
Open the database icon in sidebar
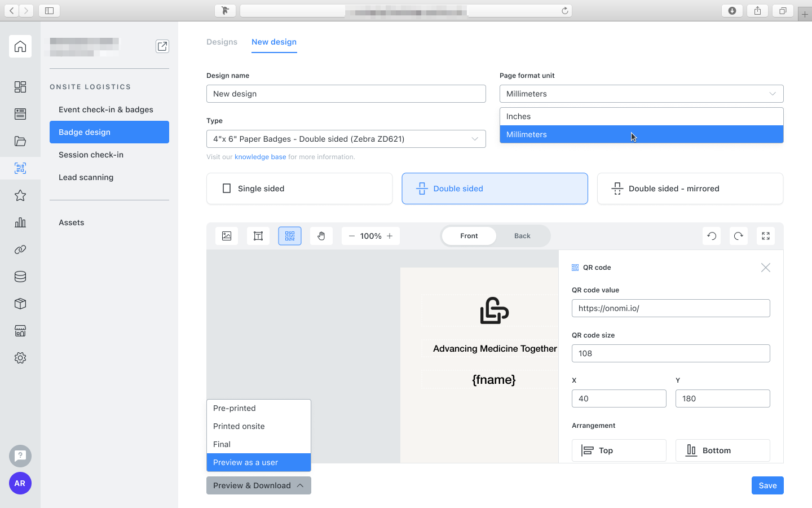tap(20, 277)
